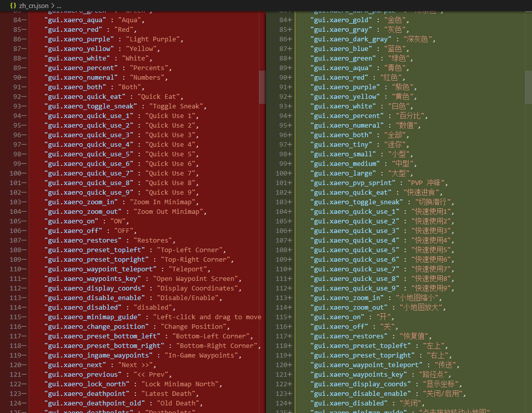Click right-pane "gui.xaero_disabled" : "关闭" line
The width and height of the screenshot is (532, 413).
[367, 403]
